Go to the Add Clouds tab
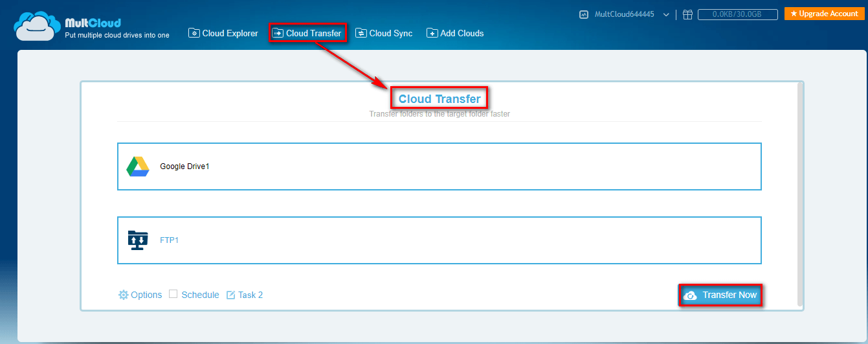This screenshot has height=344, width=868. (x=455, y=33)
